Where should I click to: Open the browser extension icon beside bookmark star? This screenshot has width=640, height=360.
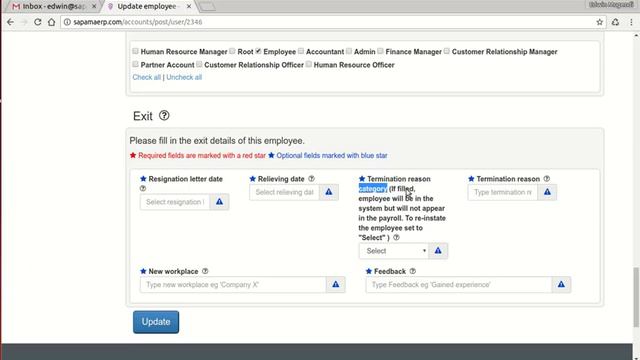tap(616, 22)
